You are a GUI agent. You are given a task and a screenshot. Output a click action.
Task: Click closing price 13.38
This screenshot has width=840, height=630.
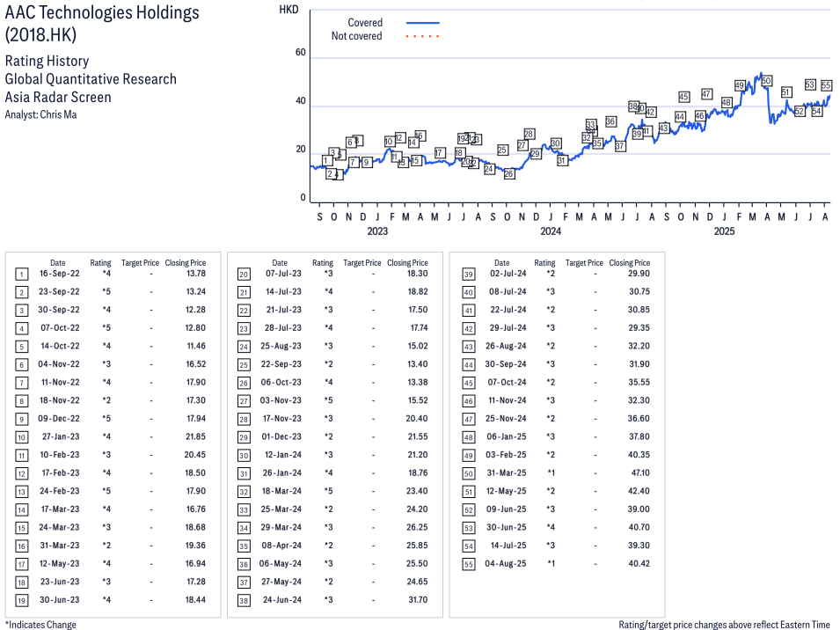point(417,383)
